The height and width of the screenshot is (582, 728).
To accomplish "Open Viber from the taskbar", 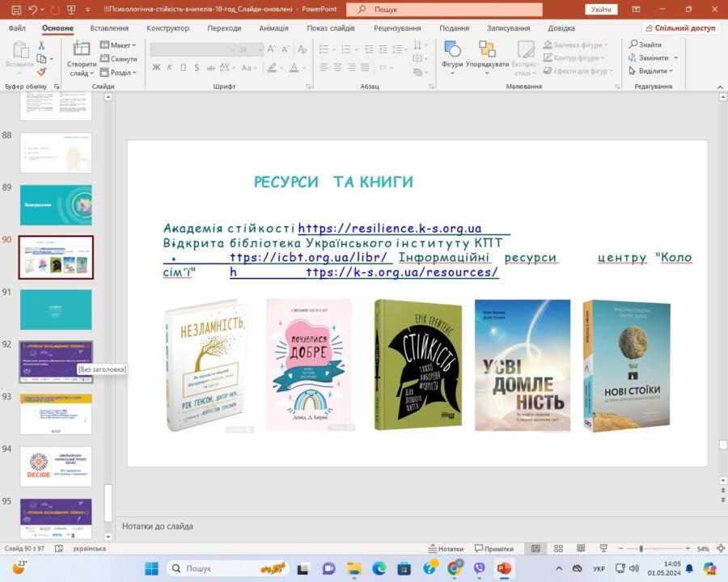I will (x=480, y=568).
